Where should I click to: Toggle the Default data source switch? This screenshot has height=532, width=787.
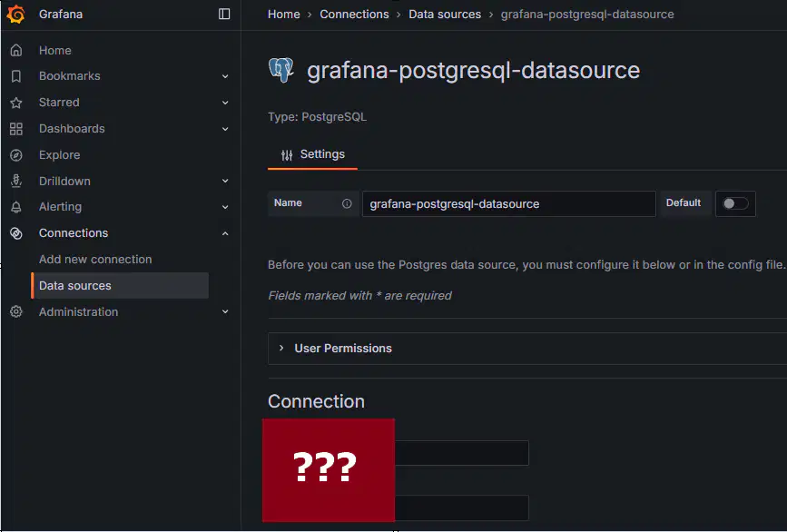[x=735, y=203]
